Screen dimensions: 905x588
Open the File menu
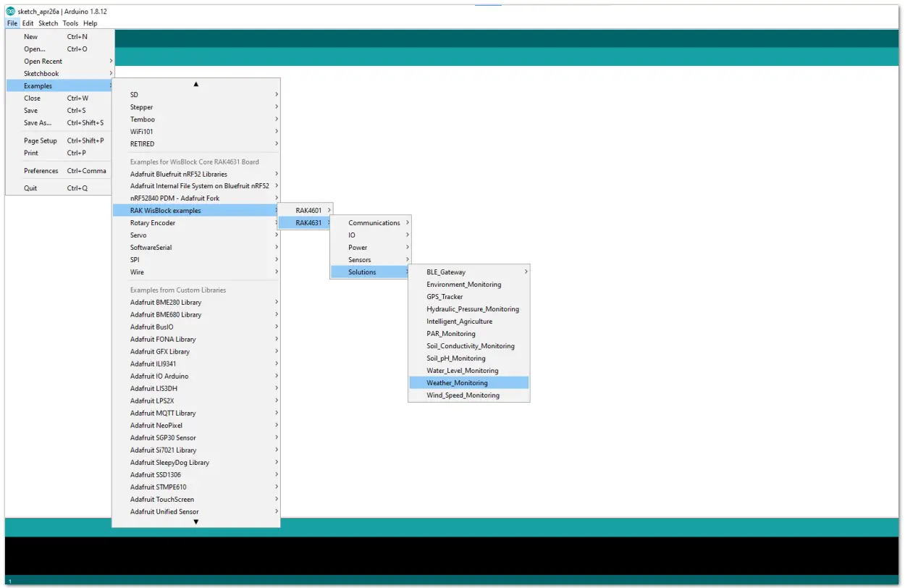(x=12, y=23)
